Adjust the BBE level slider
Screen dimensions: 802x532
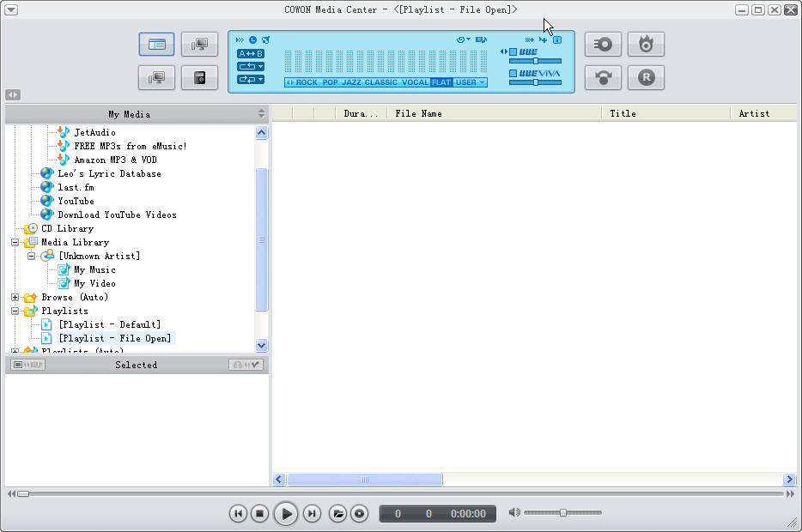(x=536, y=61)
